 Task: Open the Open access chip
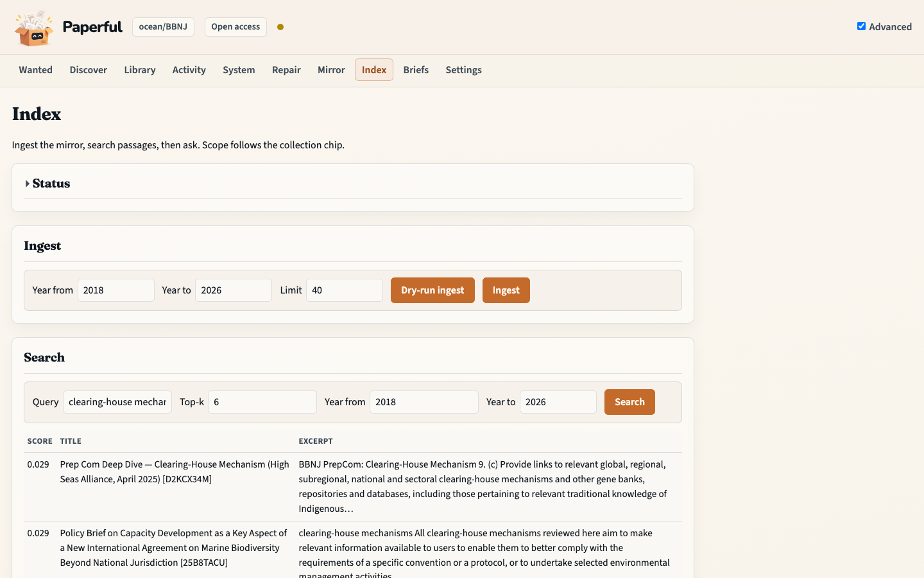tap(235, 27)
